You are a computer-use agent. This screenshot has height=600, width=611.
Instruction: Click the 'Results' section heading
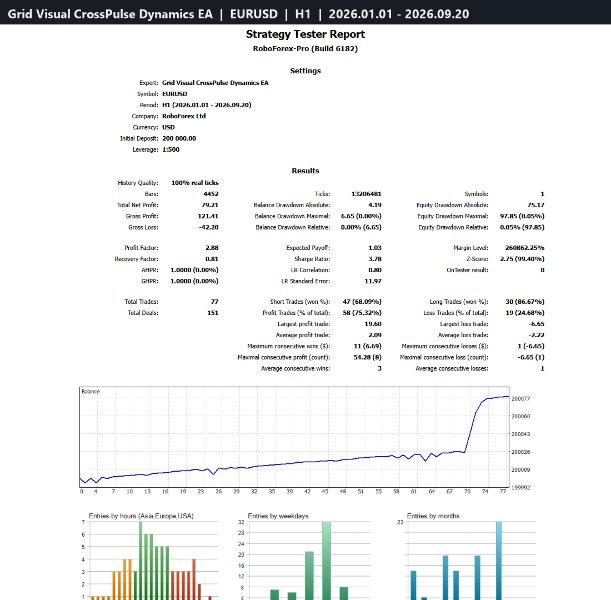tap(305, 171)
